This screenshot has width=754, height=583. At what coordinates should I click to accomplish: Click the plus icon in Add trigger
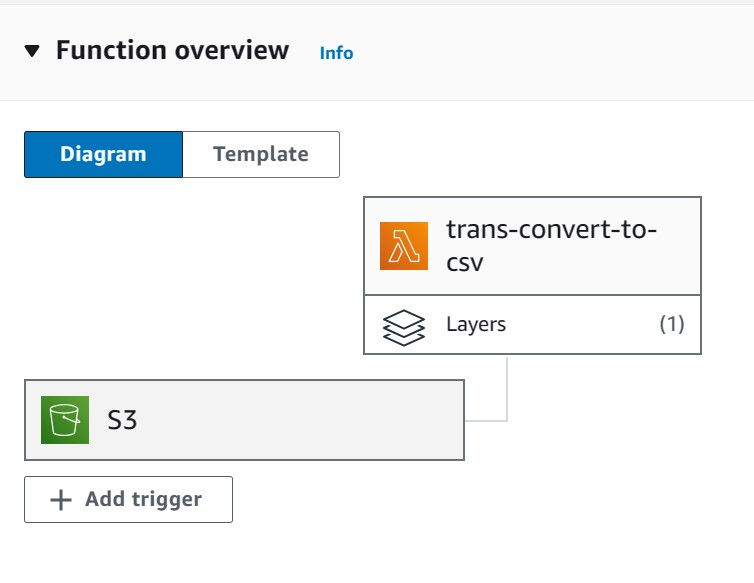click(x=61, y=500)
